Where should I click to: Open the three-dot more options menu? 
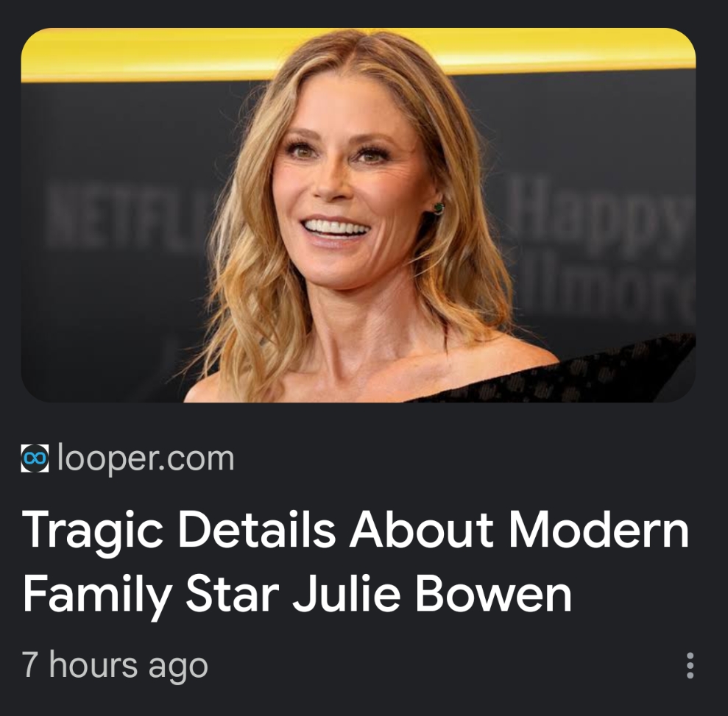(x=690, y=665)
